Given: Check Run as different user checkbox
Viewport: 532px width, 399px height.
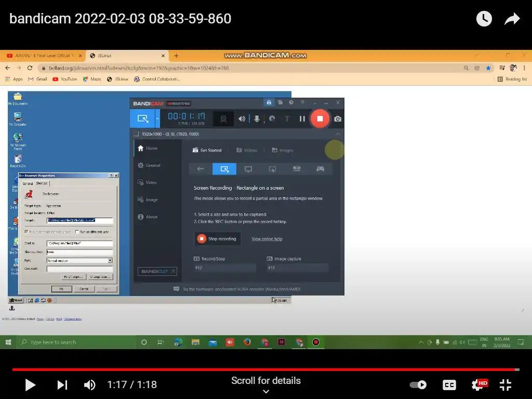Looking at the screenshot, I should [x=77, y=232].
